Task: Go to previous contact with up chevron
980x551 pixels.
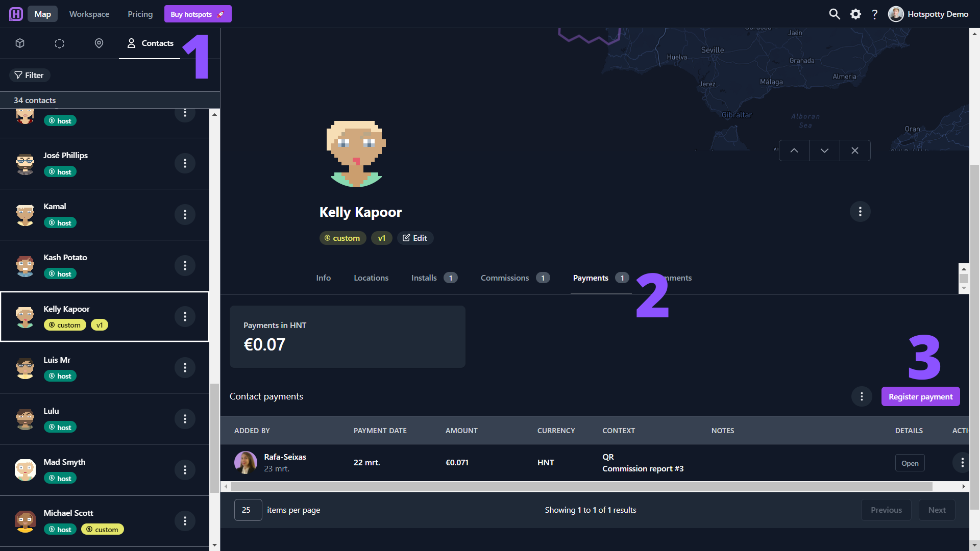Action: (x=794, y=151)
